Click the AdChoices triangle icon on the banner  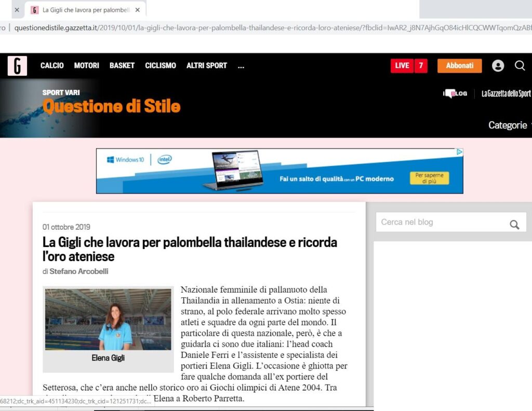click(459, 152)
